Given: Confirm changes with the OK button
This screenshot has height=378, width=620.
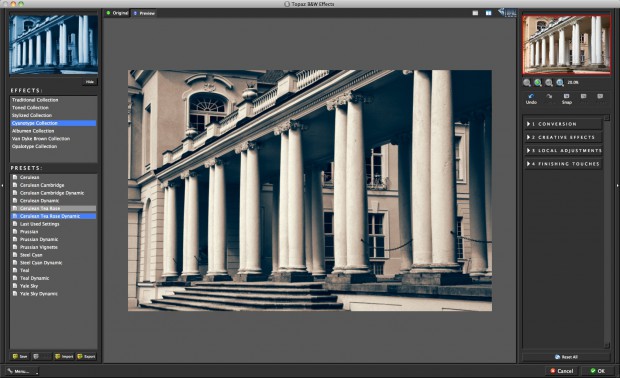Looking at the screenshot, I should (598, 371).
